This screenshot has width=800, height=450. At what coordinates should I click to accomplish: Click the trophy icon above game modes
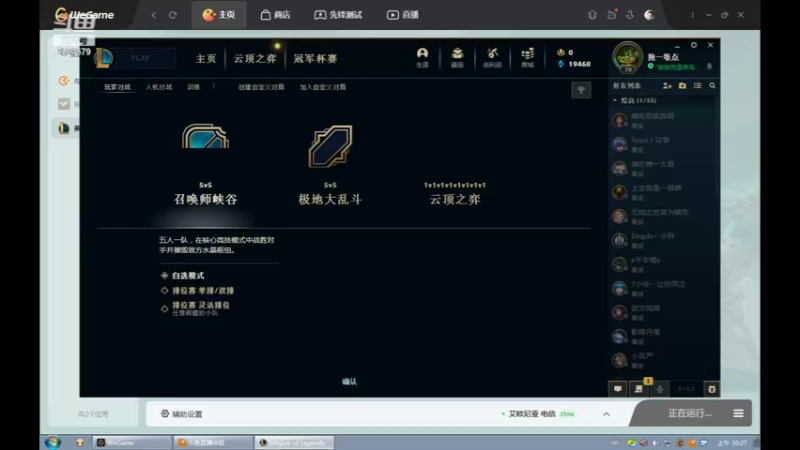[x=581, y=90]
